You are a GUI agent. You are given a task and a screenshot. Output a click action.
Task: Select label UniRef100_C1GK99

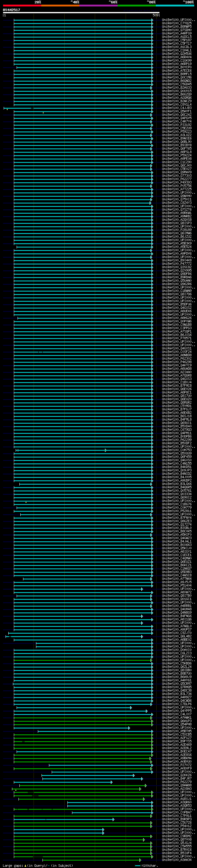click(x=177, y=60)
